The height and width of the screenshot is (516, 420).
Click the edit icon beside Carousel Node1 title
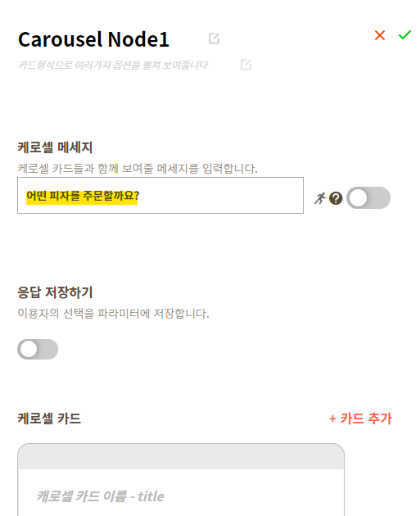(x=215, y=38)
